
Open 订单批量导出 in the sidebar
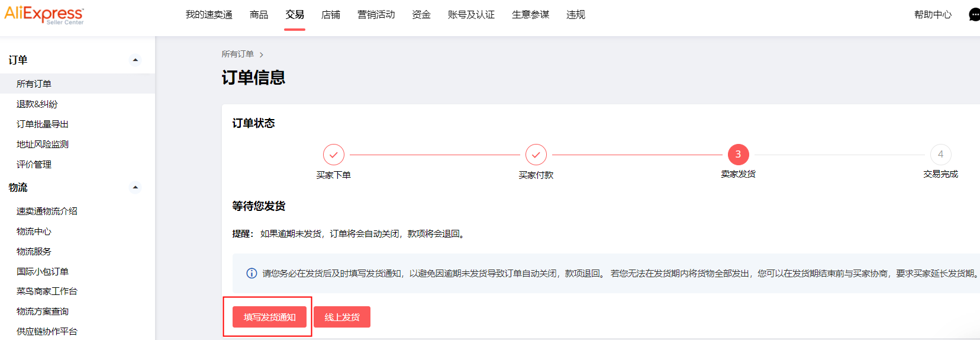43,124
